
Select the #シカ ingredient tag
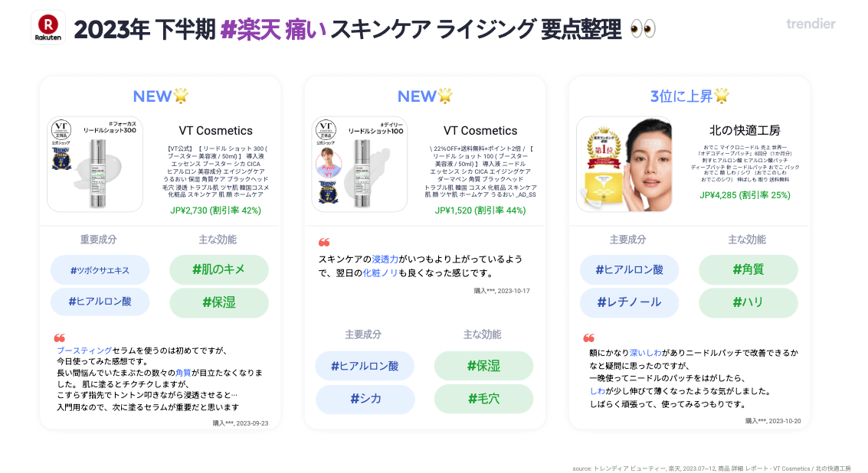(x=365, y=399)
